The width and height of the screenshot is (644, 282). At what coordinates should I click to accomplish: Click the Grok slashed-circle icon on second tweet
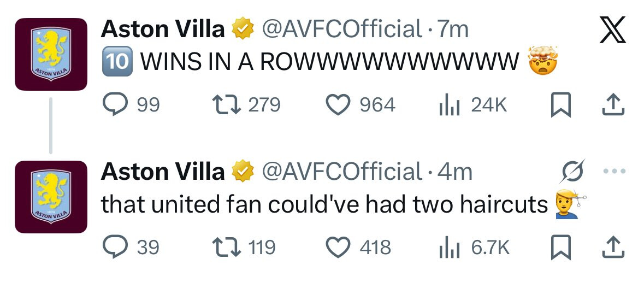(x=573, y=171)
